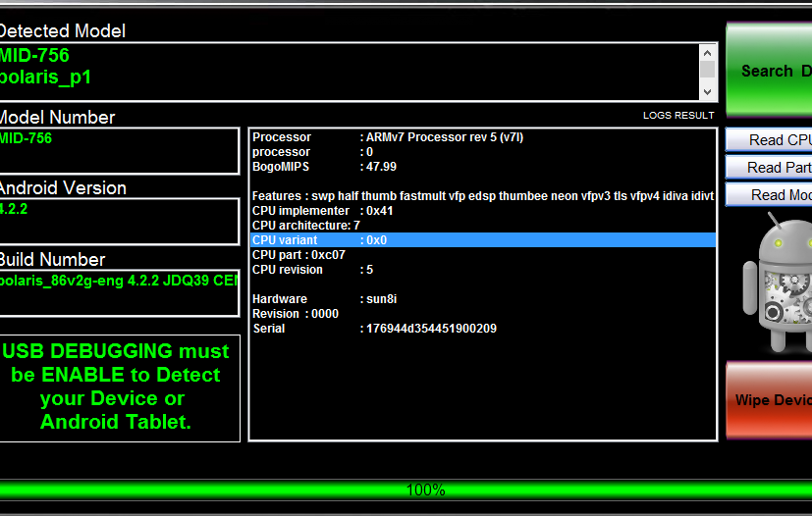
Task: Click the Detected Model scroll up arrow
Action: 707,53
